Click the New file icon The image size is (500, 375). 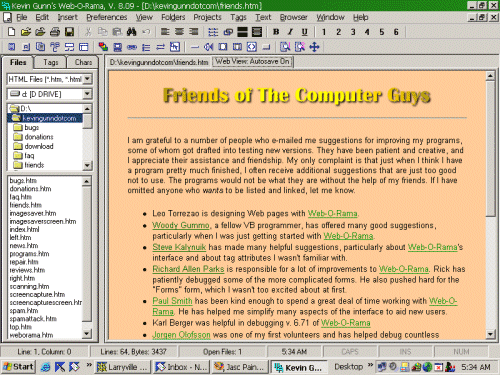tap(11, 32)
